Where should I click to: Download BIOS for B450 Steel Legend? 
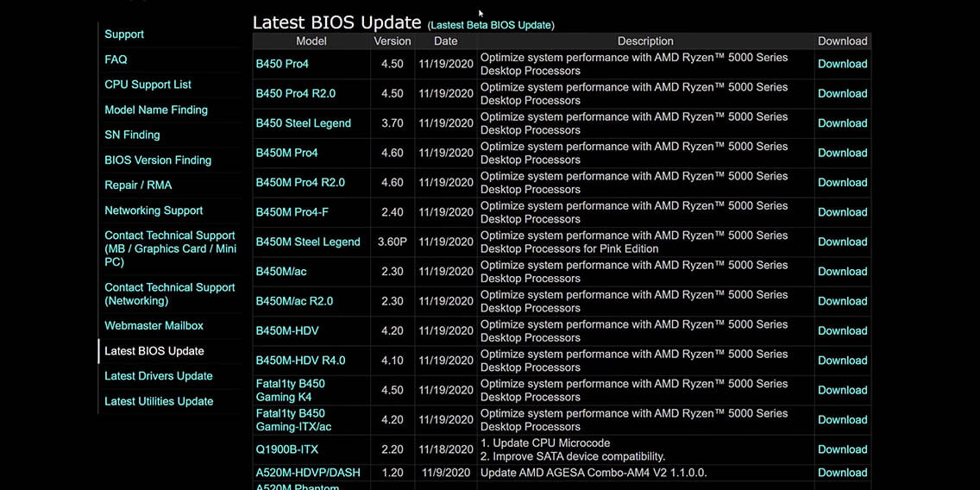click(x=843, y=123)
